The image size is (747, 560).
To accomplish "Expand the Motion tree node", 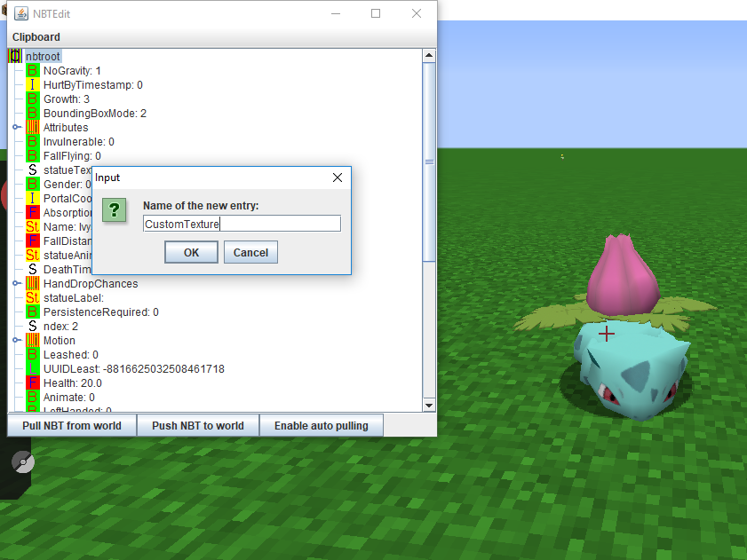I will click(17, 340).
